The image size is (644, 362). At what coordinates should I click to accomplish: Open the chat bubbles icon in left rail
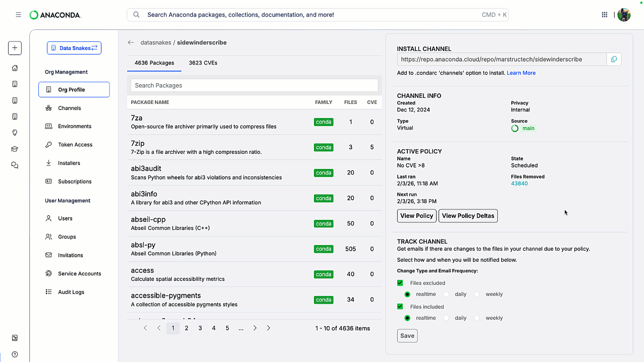[15, 165]
